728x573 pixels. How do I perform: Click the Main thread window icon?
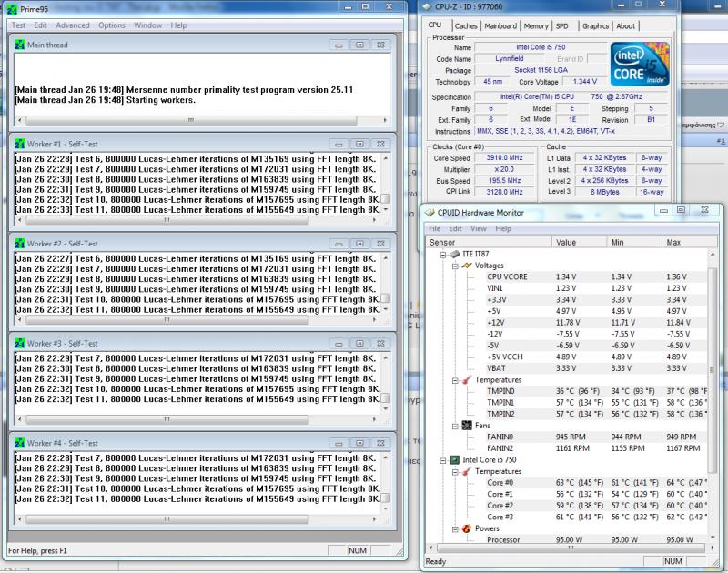point(19,45)
